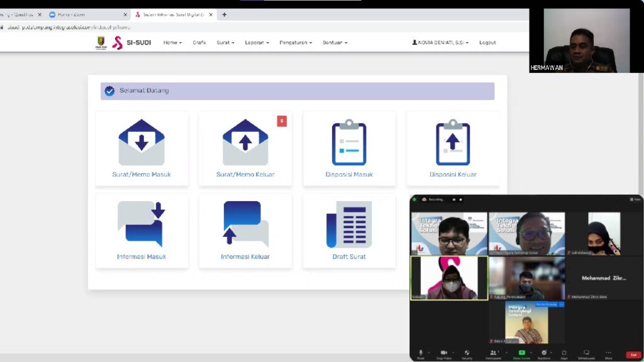Open the Reactions icon in Zoom

click(543, 352)
